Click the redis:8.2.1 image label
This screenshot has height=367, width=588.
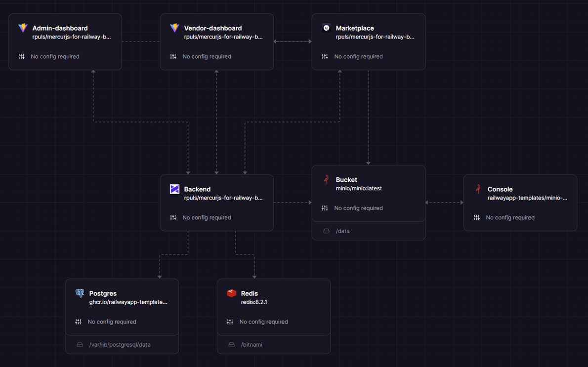[254, 302]
